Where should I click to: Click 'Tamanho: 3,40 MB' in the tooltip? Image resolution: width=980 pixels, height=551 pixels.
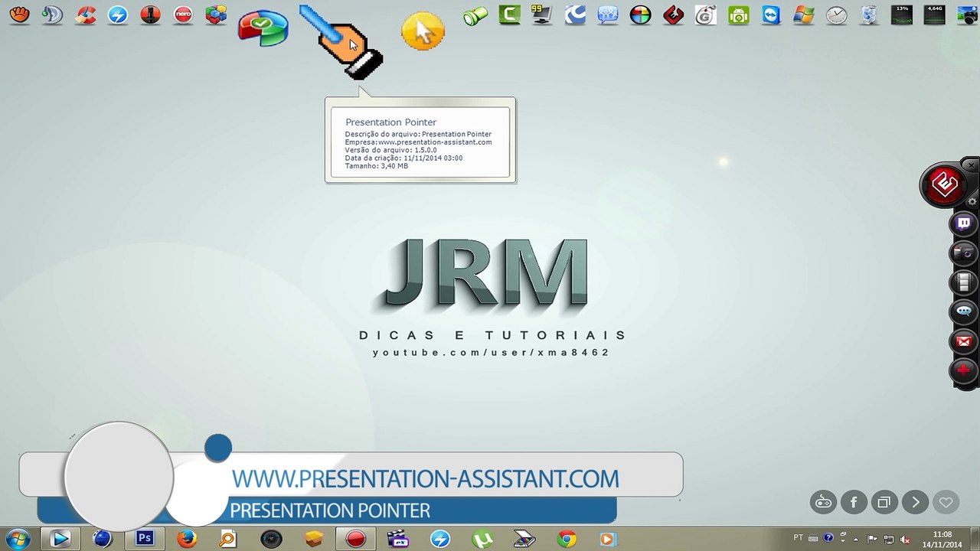pos(376,166)
